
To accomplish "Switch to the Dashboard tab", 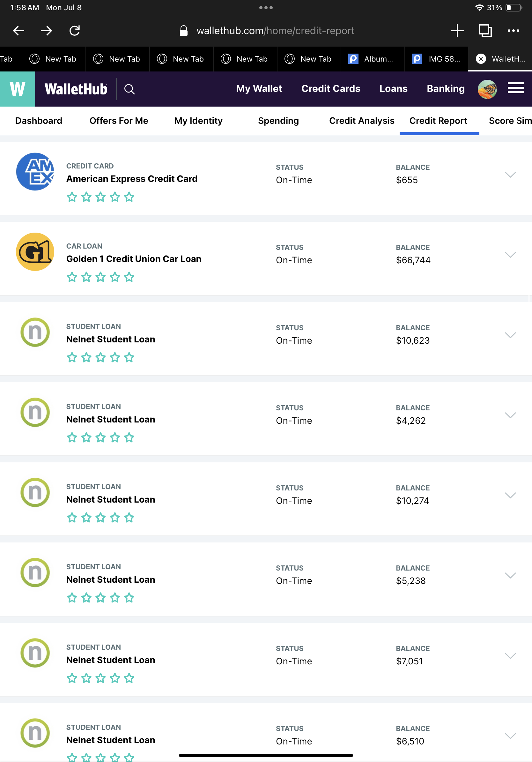I will coord(39,121).
